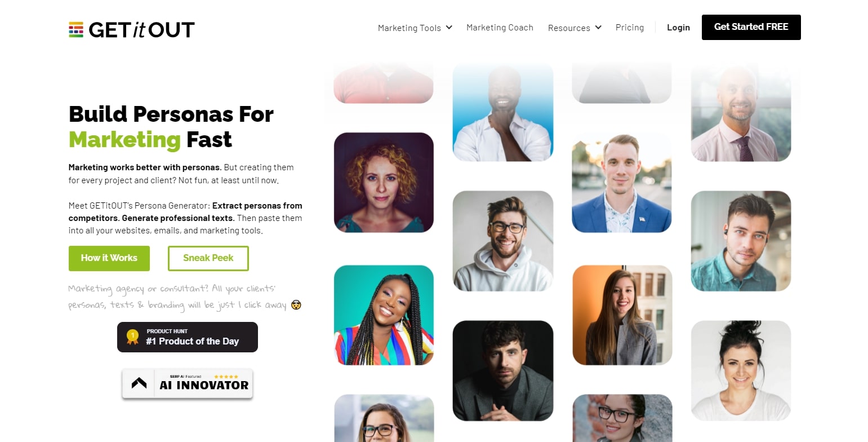Click the Product Hunt medal icon
Screen dimensions: 868x442
click(132, 337)
